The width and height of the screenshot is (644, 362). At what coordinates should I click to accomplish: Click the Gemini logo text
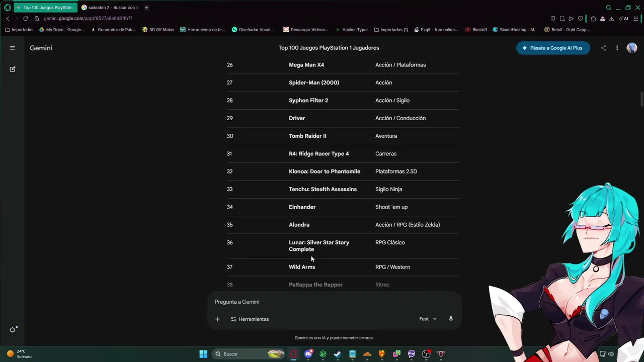[41, 48]
